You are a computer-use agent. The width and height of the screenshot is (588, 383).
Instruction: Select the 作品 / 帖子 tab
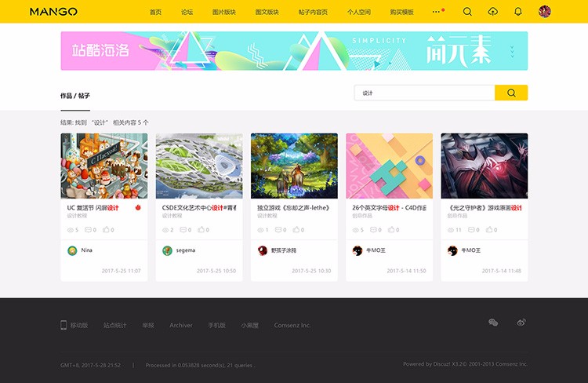click(x=75, y=96)
